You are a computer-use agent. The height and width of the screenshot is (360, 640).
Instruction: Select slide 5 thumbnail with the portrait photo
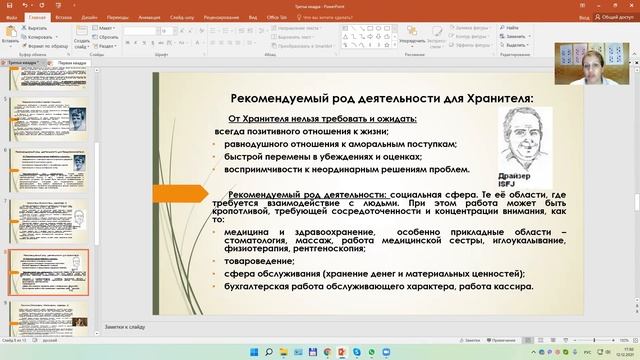[49, 119]
